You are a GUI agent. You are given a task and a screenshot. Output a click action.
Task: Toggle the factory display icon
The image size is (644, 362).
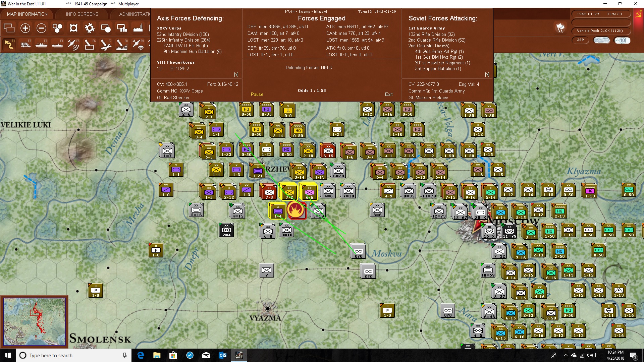click(138, 28)
